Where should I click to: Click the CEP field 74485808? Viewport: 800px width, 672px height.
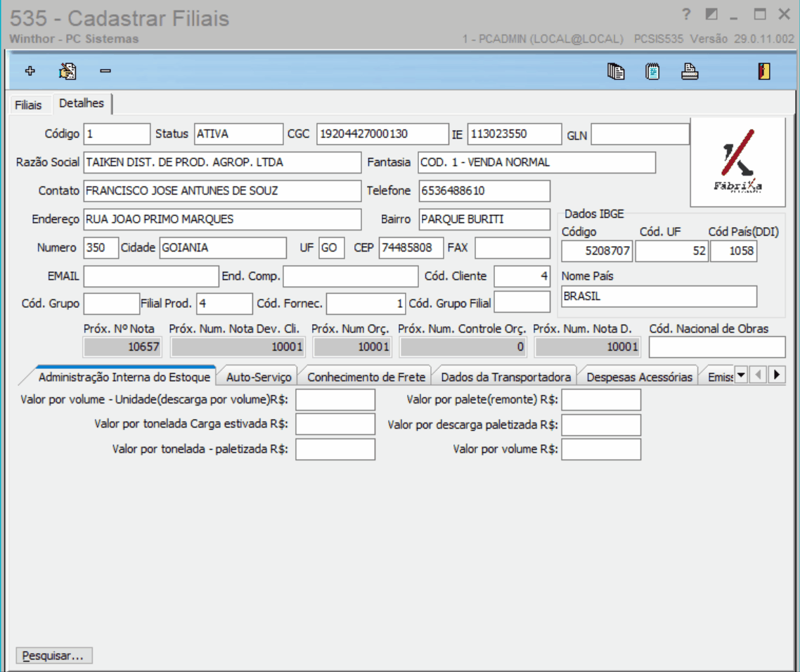click(411, 248)
